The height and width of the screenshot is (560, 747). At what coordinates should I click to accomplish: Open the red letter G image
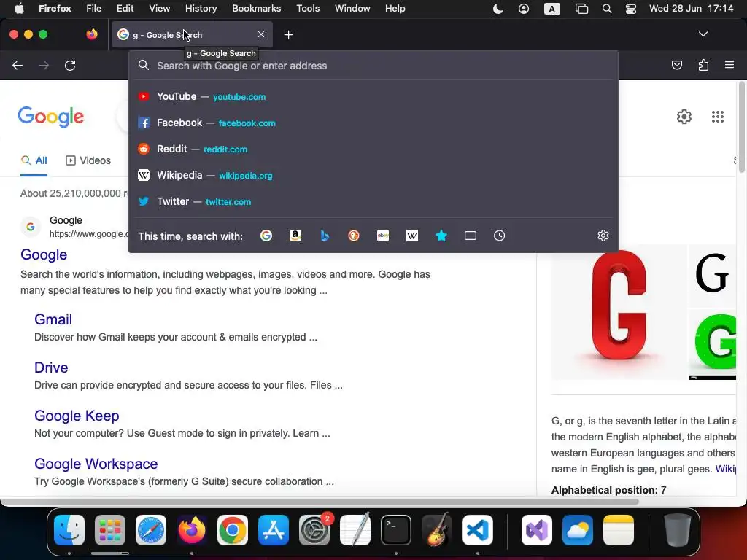tap(619, 313)
